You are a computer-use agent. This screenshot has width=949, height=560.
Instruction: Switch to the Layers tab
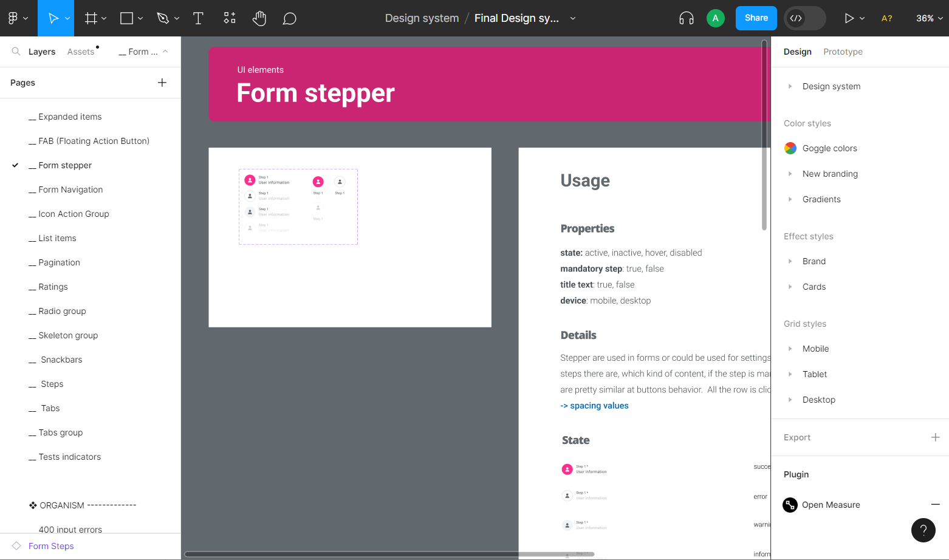tap(42, 52)
